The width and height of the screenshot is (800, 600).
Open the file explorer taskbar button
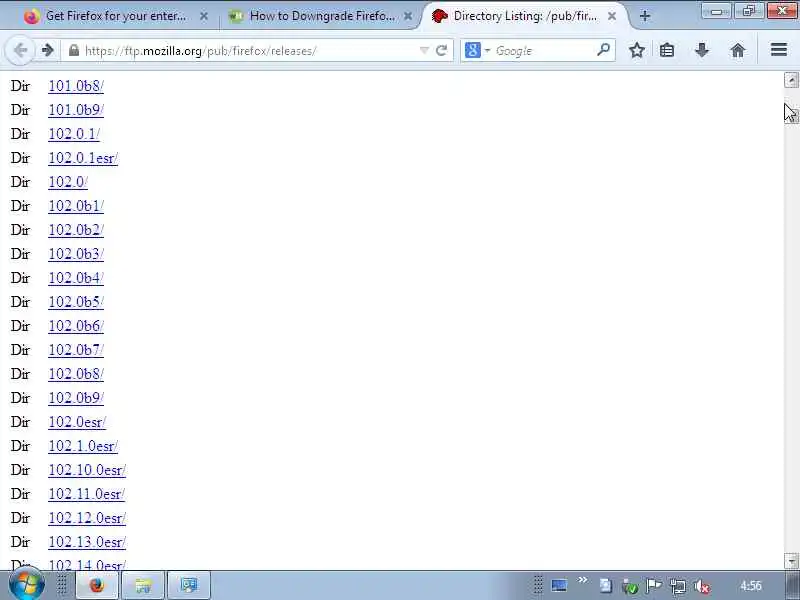(143, 585)
